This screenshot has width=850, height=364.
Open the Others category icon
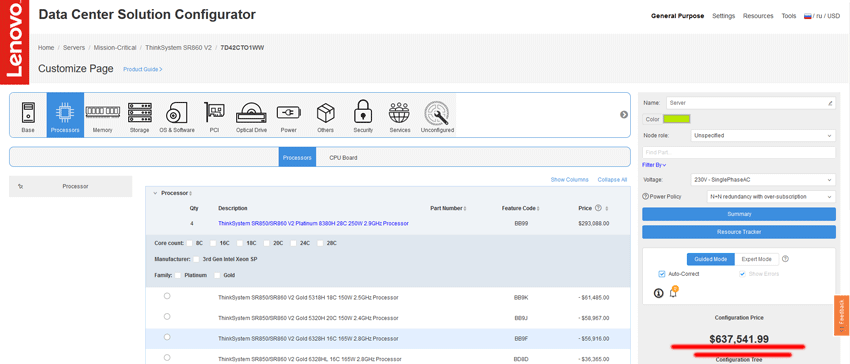325,115
